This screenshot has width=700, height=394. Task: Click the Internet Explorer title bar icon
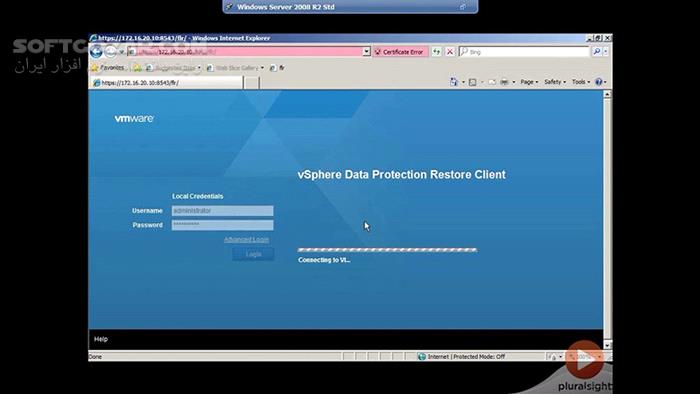click(x=93, y=38)
